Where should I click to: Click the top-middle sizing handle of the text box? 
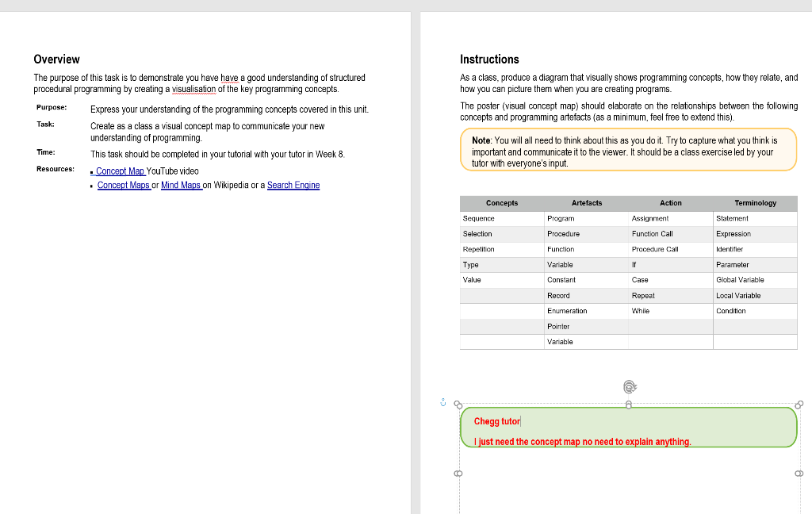629,404
